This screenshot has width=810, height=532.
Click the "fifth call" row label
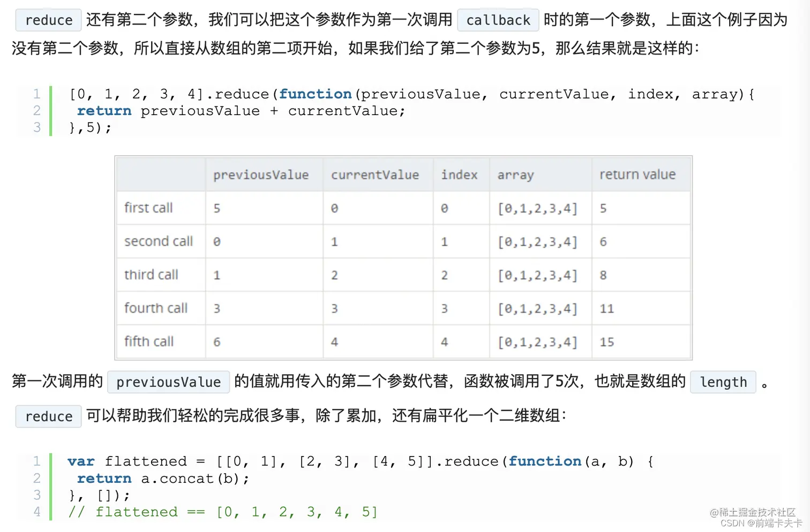(x=149, y=341)
